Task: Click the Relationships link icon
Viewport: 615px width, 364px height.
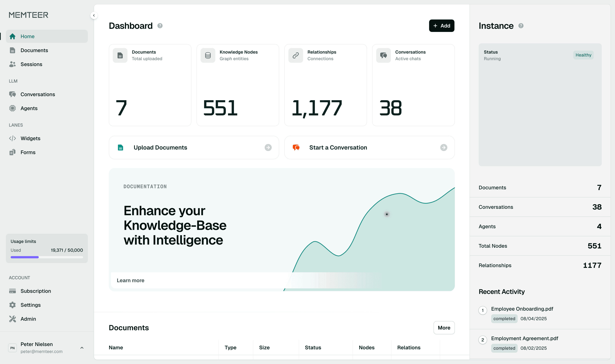Action: (296, 55)
